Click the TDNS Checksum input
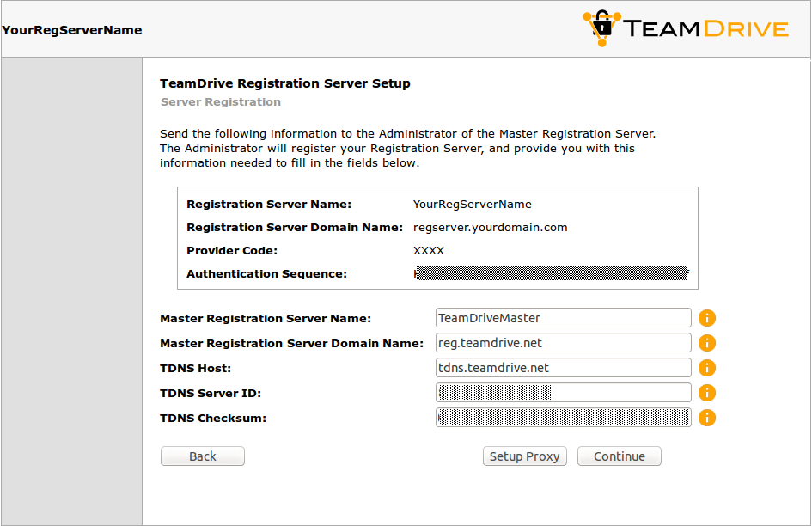Image resolution: width=812 pixels, height=526 pixels. (x=564, y=418)
